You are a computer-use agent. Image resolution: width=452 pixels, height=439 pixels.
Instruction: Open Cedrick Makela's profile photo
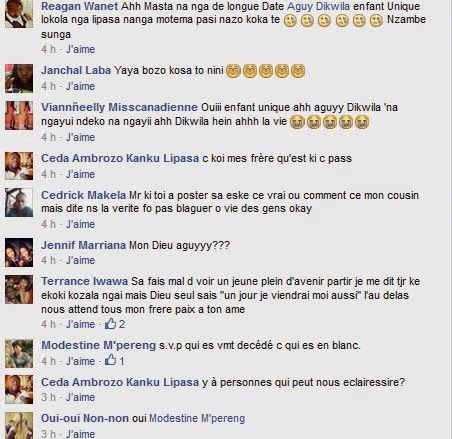[19, 203]
